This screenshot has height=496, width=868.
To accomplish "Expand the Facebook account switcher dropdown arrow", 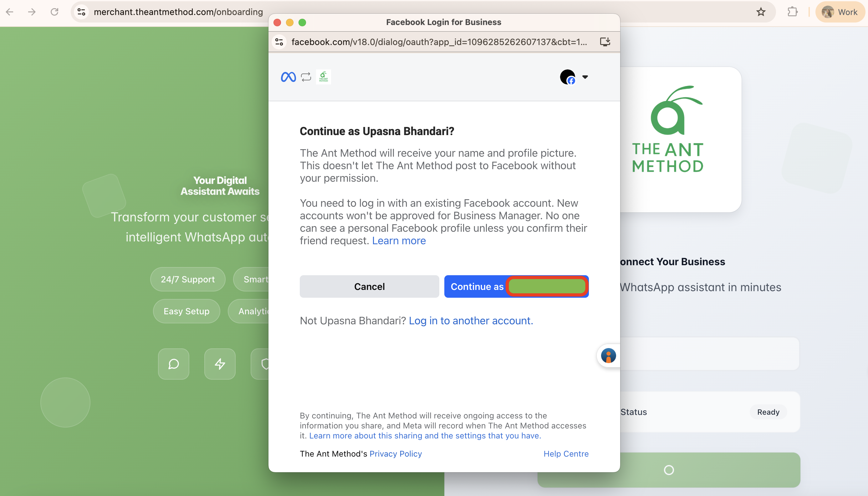I will 585,77.
